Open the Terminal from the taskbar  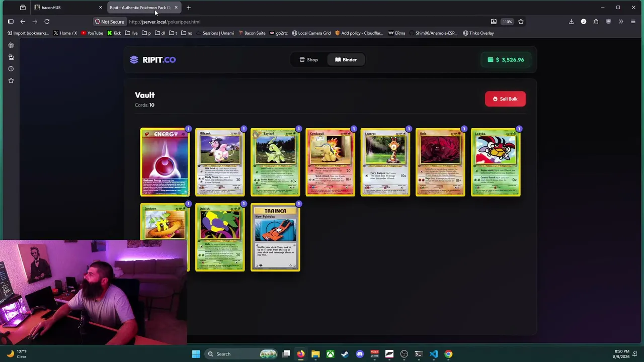419,354
